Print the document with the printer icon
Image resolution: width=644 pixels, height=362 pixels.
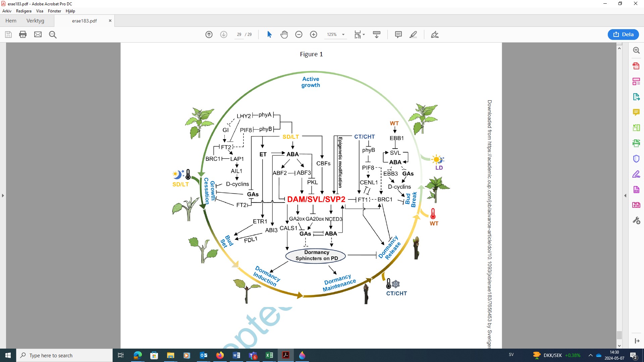[x=23, y=35]
